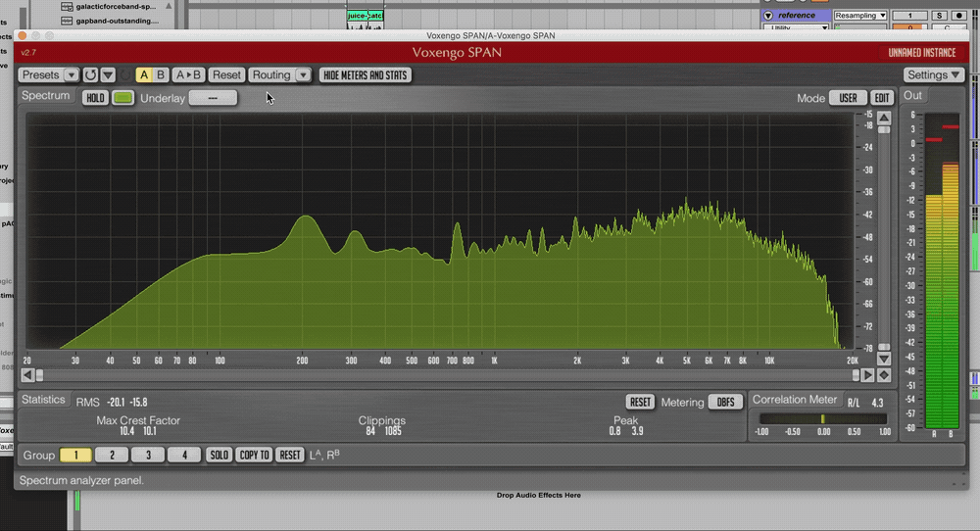Click the green spectrum color swatch
The height and width of the screenshot is (531, 980).
(123, 98)
